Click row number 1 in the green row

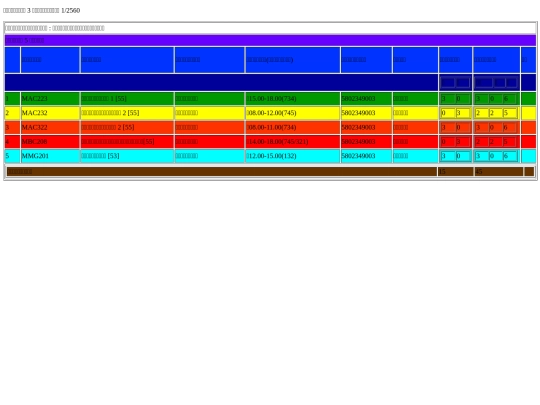coord(7,99)
